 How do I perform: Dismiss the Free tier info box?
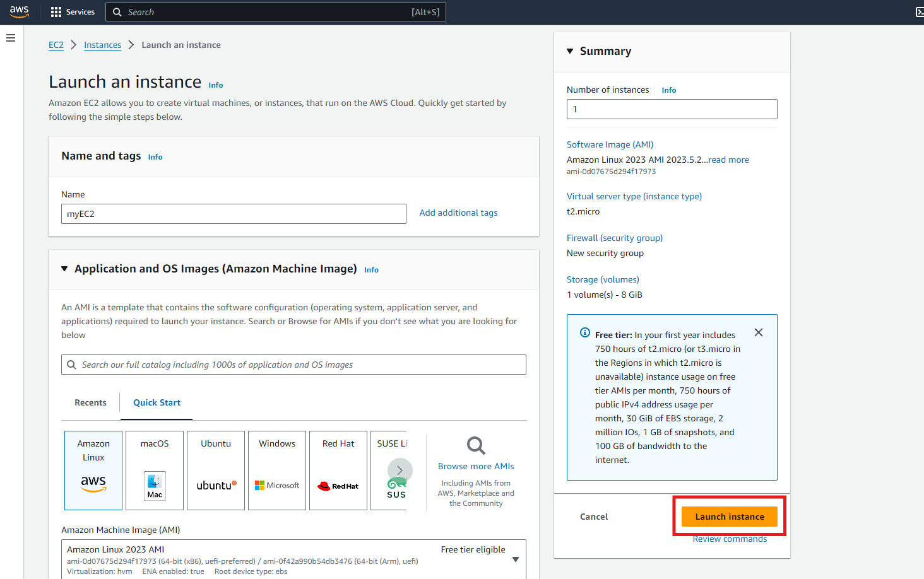[x=758, y=332]
